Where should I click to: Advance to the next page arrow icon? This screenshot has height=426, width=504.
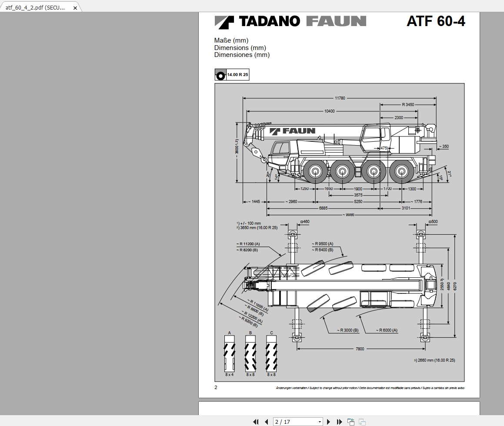[328, 422]
